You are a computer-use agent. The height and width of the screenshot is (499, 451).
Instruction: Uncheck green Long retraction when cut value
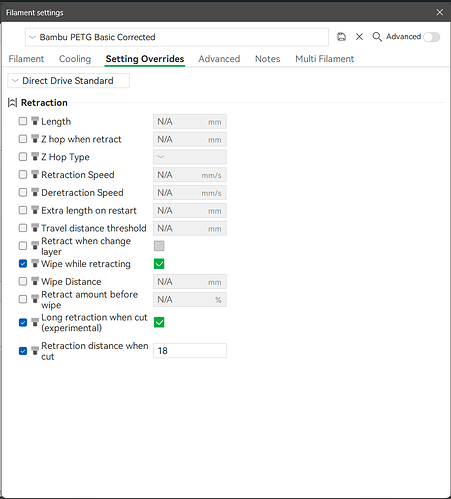(159, 322)
